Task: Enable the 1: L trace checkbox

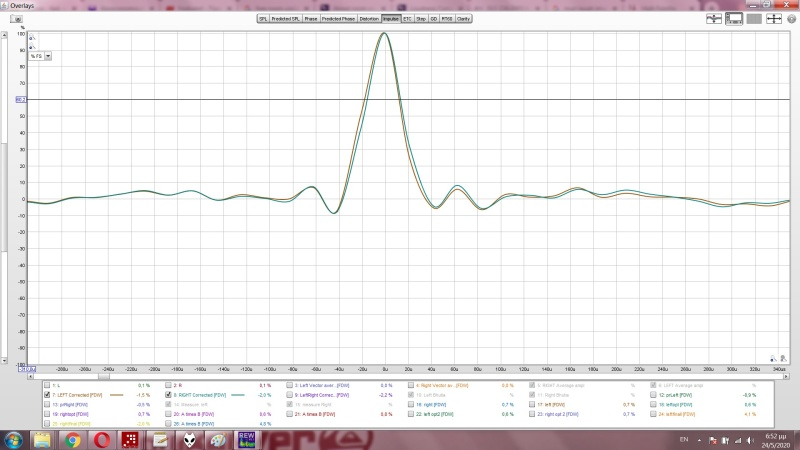Action: (x=46, y=385)
